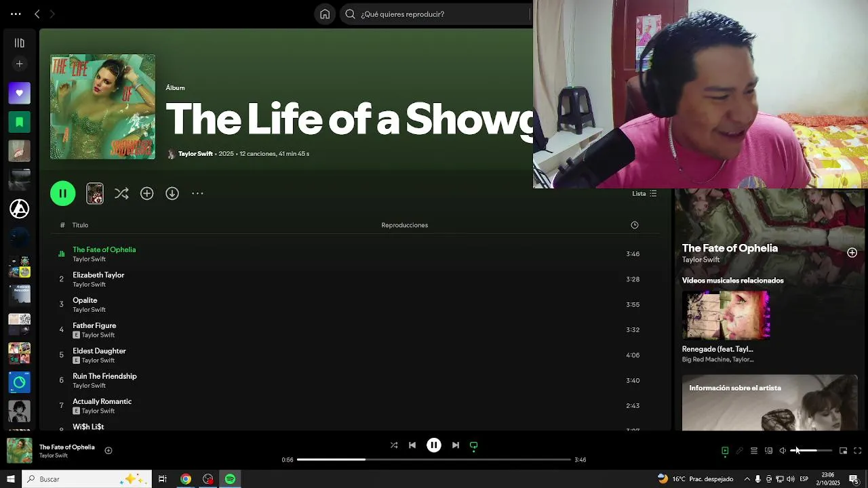868x488 pixels.
Task: Toggle the Now Playing view panel
Action: [725, 451]
